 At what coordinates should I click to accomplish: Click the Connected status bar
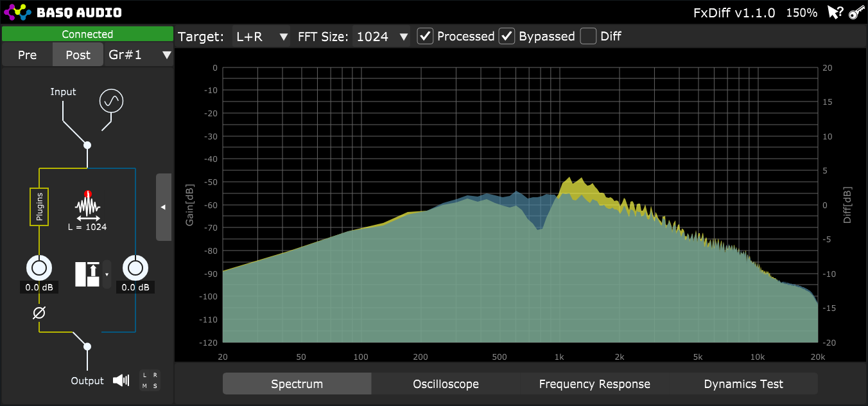pos(87,34)
